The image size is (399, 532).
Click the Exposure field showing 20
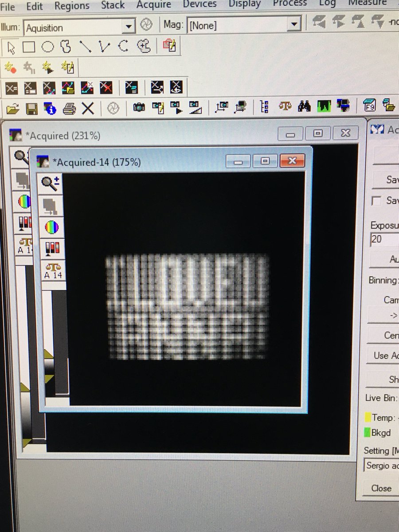(x=384, y=239)
